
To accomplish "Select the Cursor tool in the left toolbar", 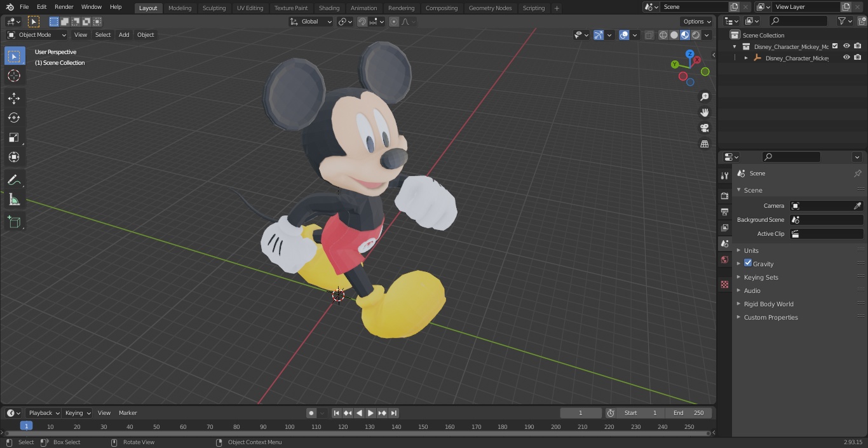I will pyautogui.click(x=14, y=76).
